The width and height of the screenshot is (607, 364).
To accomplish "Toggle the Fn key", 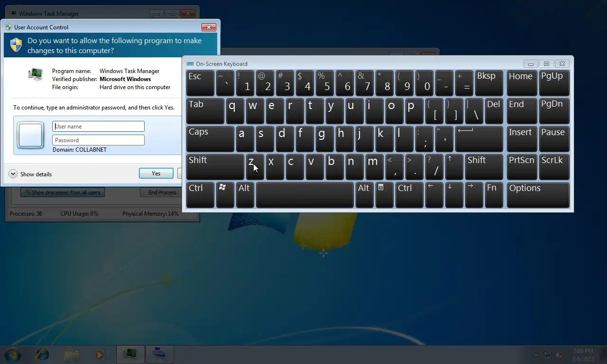I will point(494,195).
